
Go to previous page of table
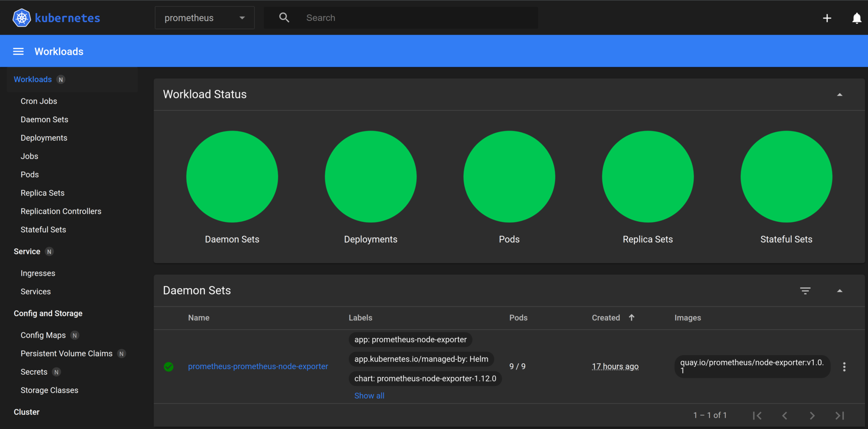point(785,415)
